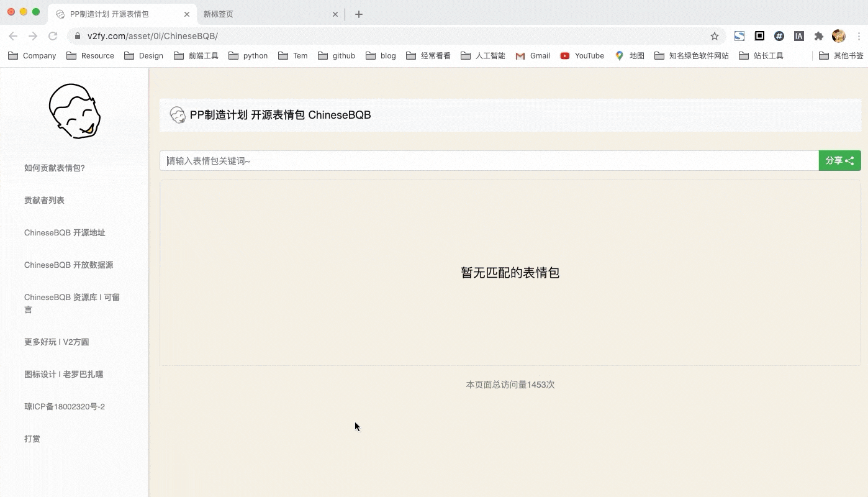868x497 pixels.
Task: Open 前端工具 bookmarks folder
Action: [x=196, y=55]
